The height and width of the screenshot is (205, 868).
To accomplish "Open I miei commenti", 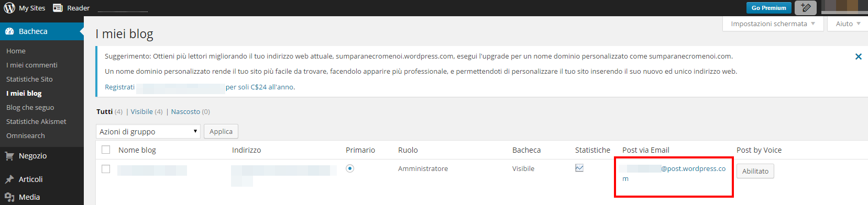I will coord(32,65).
